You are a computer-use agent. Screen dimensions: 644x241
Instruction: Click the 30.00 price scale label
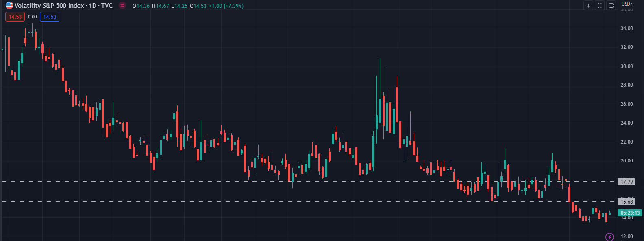[x=627, y=66]
